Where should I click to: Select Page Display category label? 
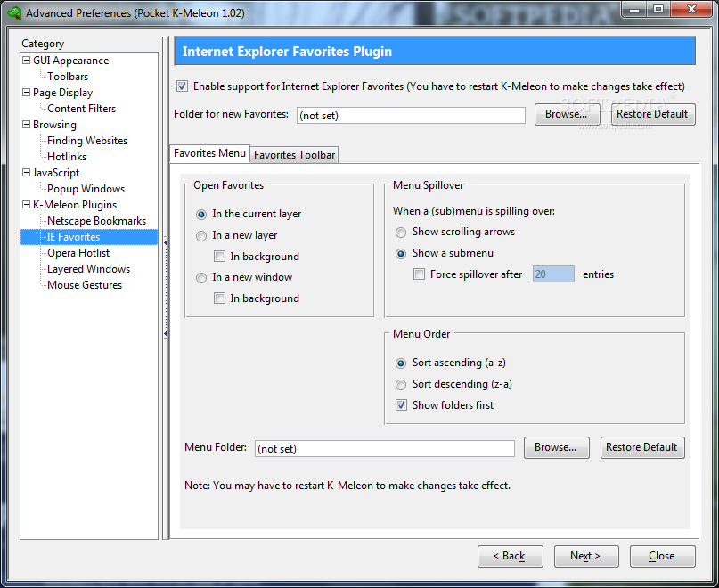(x=63, y=93)
